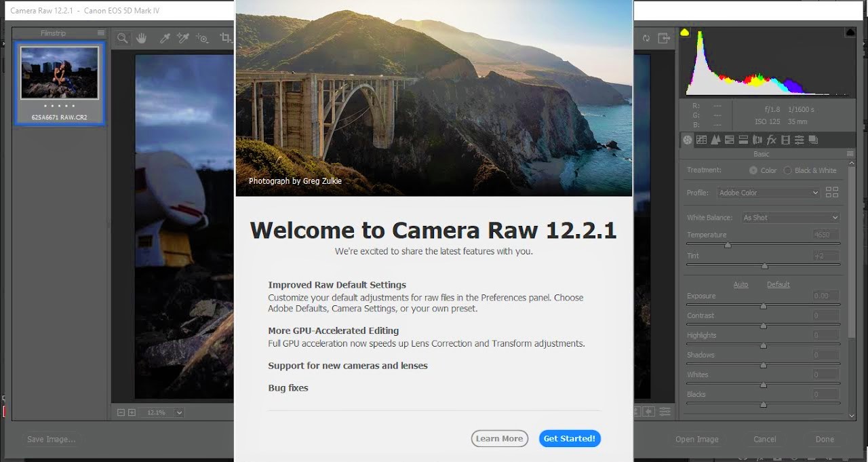Click the Save Image... button
The height and width of the screenshot is (462, 868).
51,439
